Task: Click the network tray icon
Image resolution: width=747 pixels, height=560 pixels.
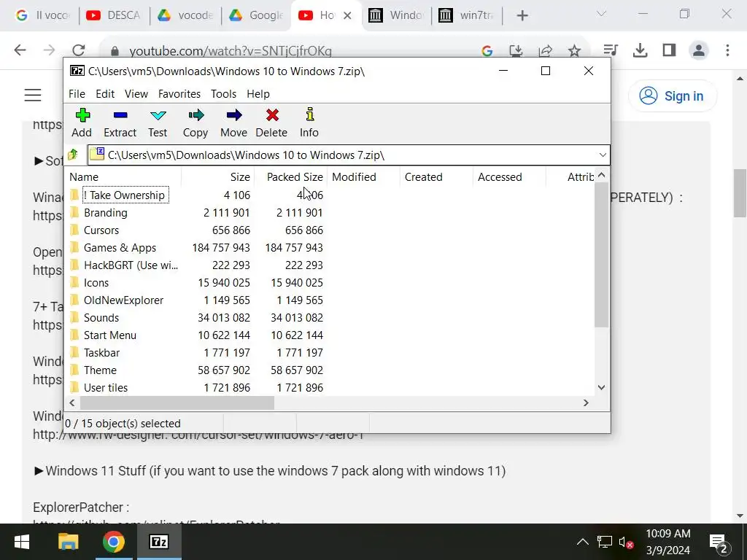Action: [604, 542]
